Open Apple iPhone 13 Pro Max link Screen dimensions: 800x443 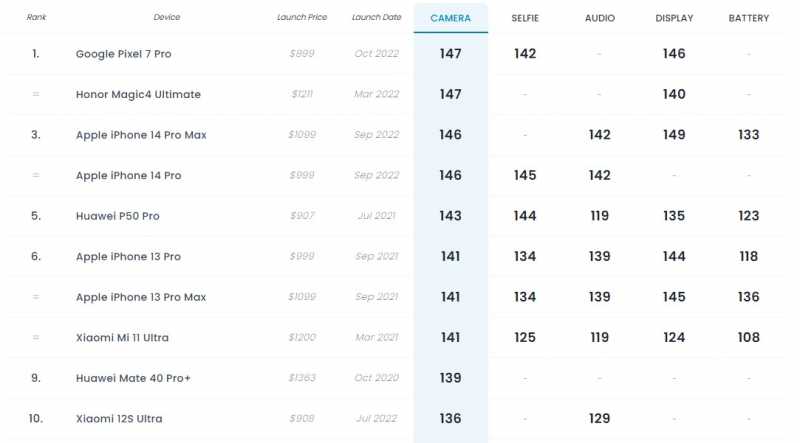[141, 297]
